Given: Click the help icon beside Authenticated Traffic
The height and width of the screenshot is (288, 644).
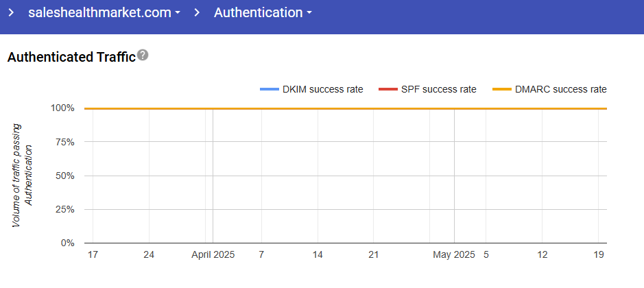Looking at the screenshot, I should pos(143,56).
